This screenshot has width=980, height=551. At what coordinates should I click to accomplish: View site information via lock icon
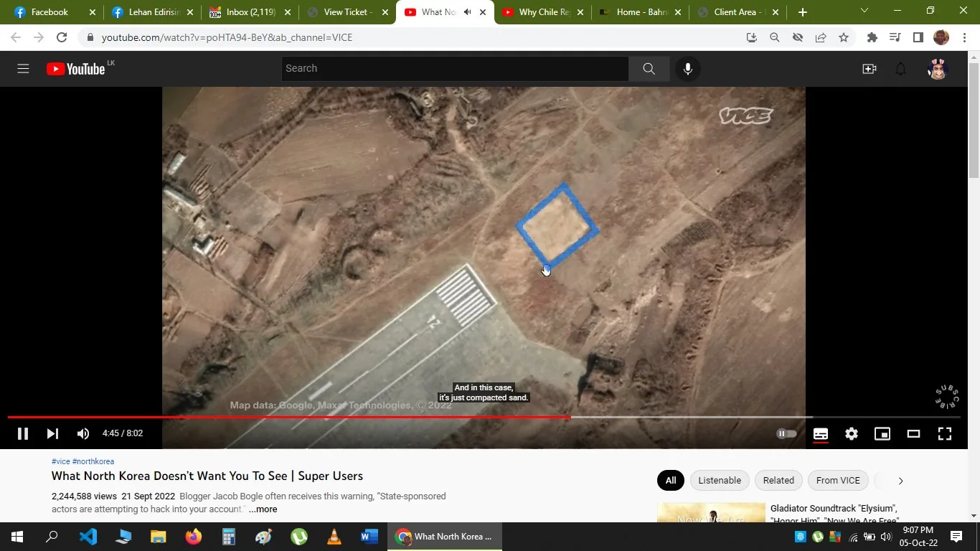(90, 37)
